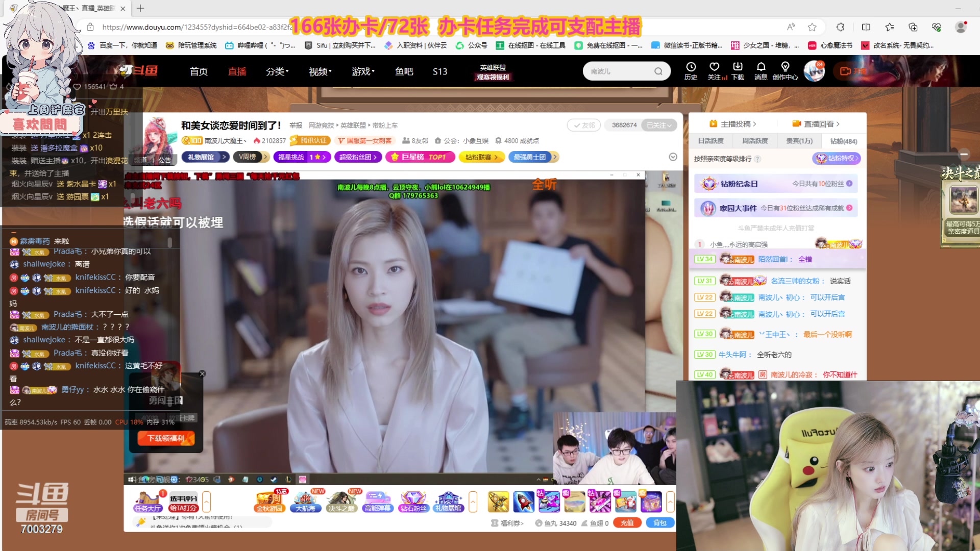Open the 钻石粉丝 diamond icon
Image resolution: width=980 pixels, height=551 pixels.
[x=413, y=501]
